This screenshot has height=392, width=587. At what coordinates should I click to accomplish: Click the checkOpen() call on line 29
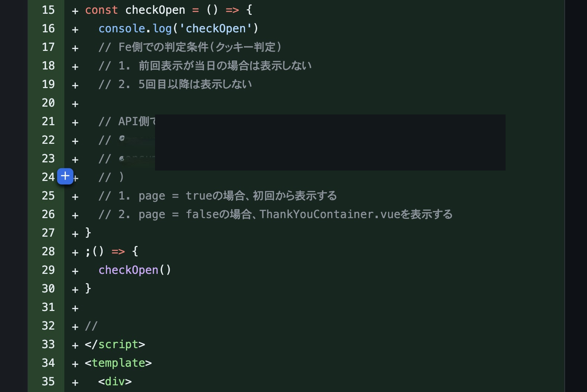[x=135, y=270]
